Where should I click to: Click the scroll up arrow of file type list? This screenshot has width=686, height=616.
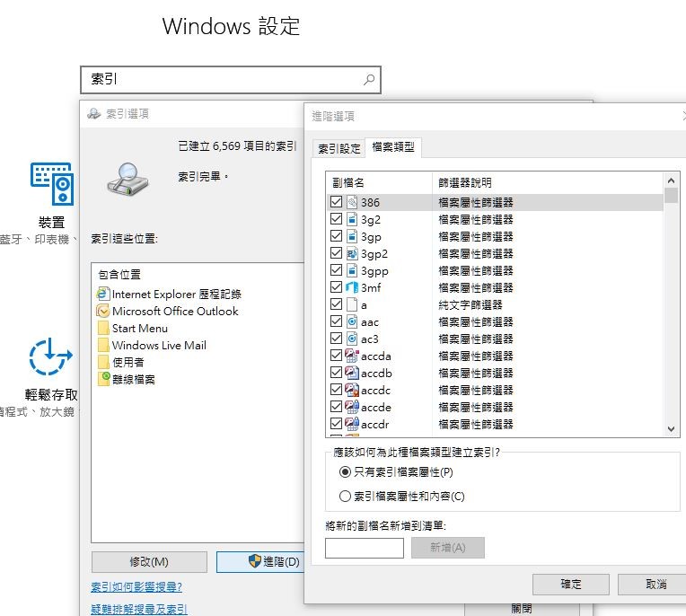pyautogui.click(x=671, y=180)
